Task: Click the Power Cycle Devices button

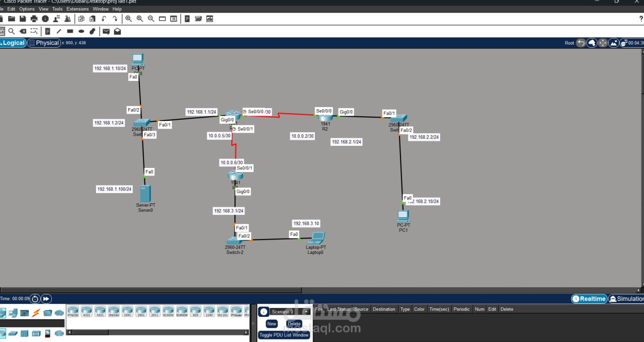Action: click(35, 299)
